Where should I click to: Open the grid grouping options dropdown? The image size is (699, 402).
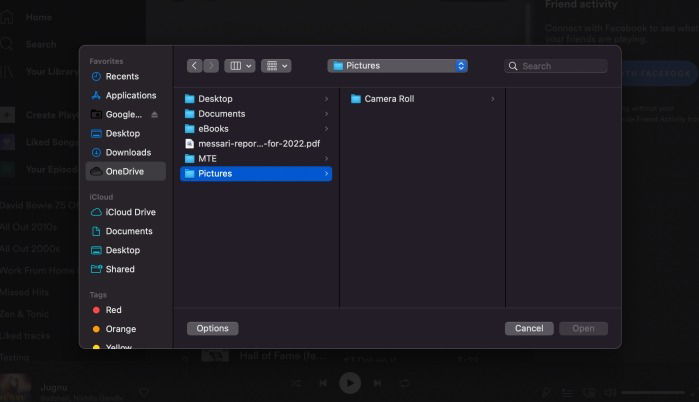pyautogui.click(x=276, y=66)
